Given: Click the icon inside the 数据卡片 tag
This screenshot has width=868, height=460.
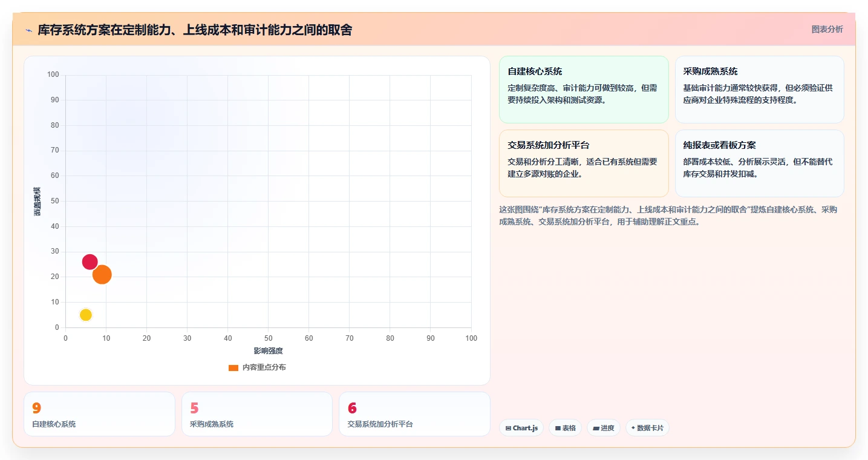Looking at the screenshot, I should [633, 428].
